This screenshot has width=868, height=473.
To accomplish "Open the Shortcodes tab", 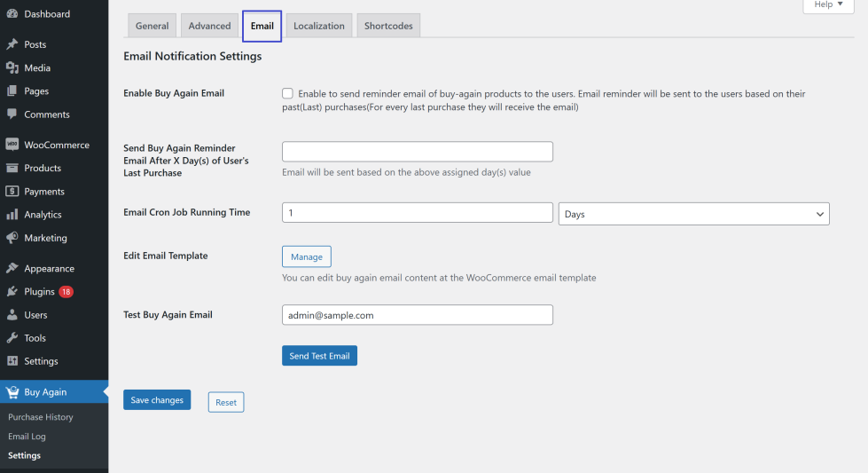I will [x=388, y=27].
